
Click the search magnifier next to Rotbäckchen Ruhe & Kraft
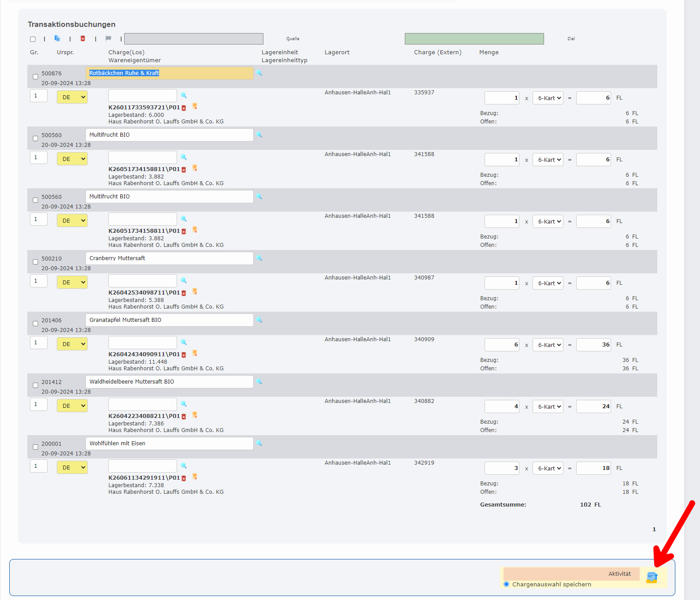pyautogui.click(x=259, y=73)
